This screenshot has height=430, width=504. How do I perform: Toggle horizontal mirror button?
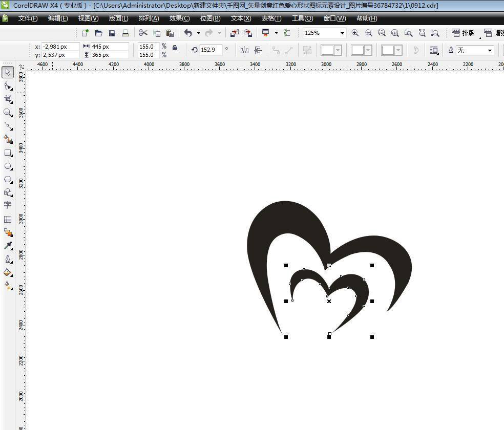[244, 50]
